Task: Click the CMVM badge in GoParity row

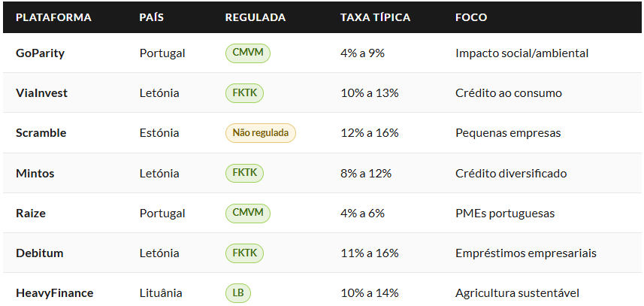Action: point(248,53)
